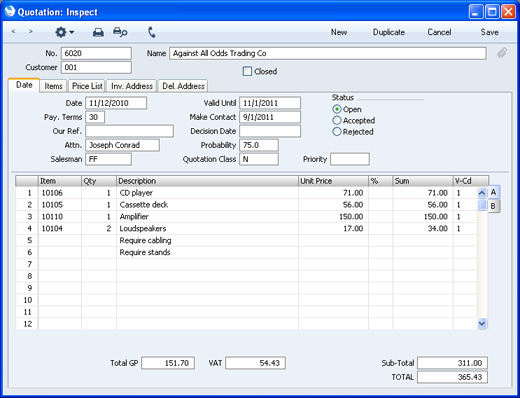Select item cell 10110
Screen dimensions: 520x398
click(x=60, y=217)
